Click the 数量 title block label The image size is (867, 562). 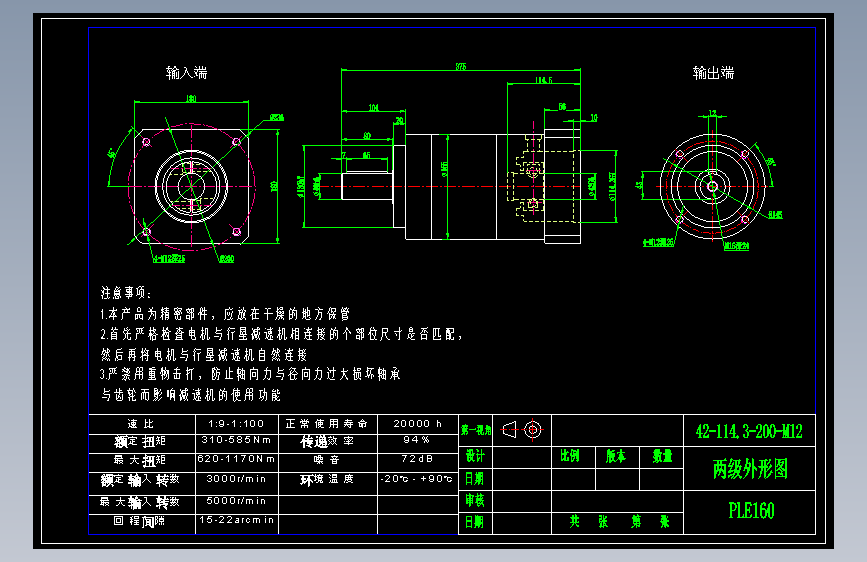[662, 456]
